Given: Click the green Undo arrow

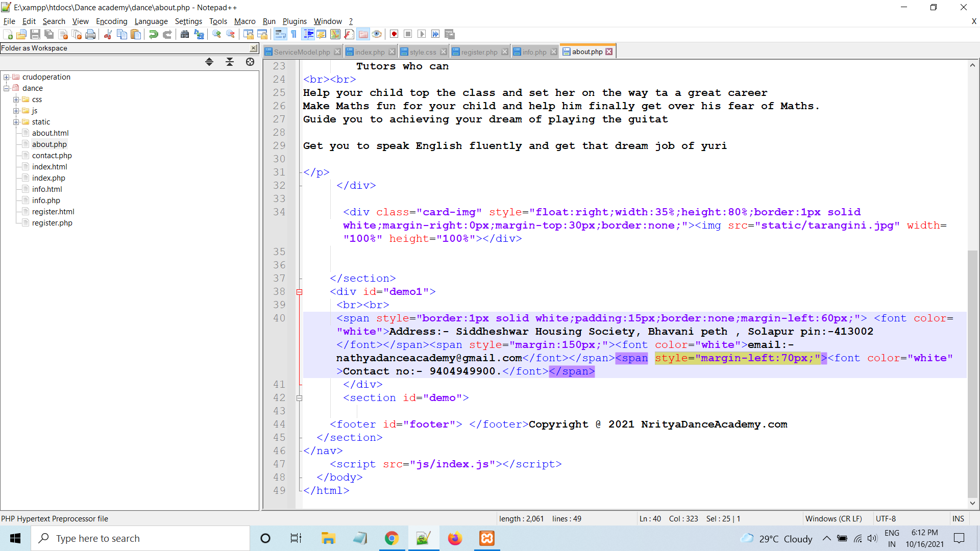Looking at the screenshot, I should click(153, 34).
